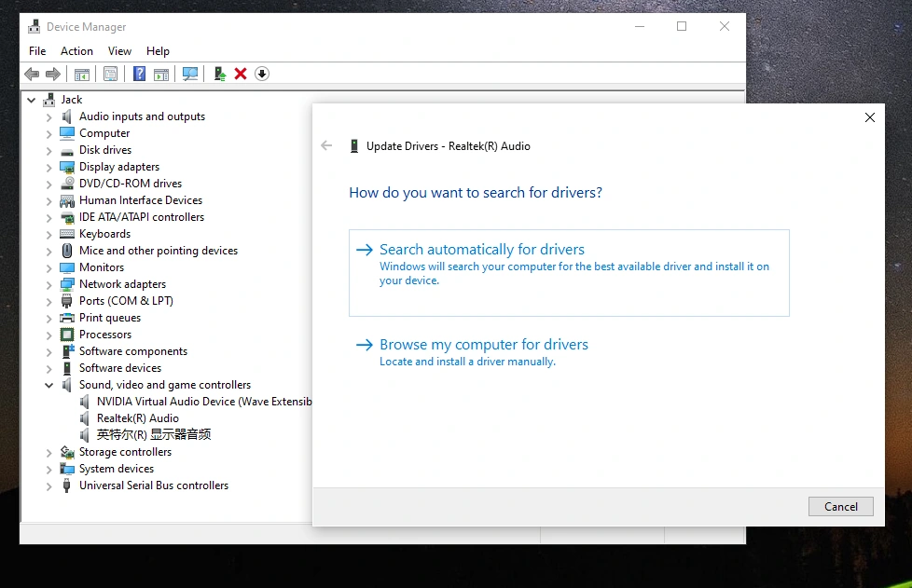Collapse Sound, video and game controllers chevron
The width and height of the screenshot is (912, 588).
[x=48, y=385]
